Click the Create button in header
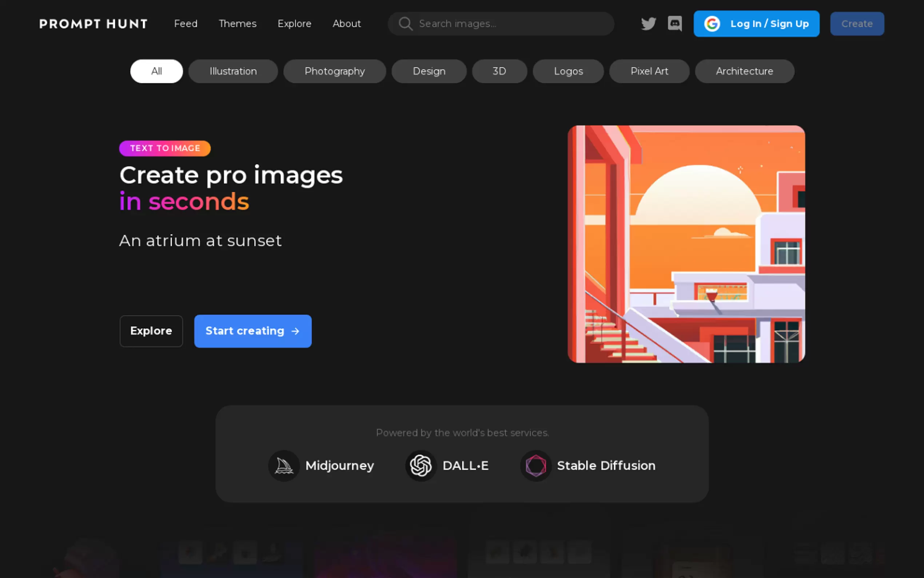Viewport: 924px width, 578px height. [857, 24]
